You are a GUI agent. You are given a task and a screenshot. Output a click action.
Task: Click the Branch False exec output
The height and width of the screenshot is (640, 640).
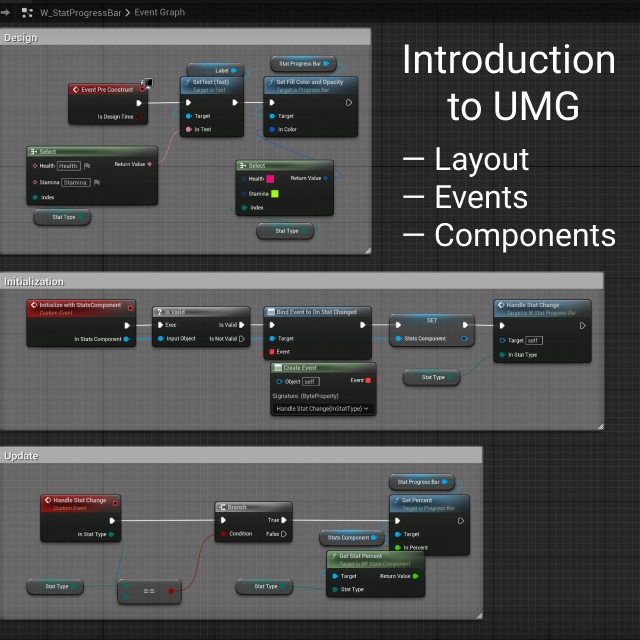(284, 534)
